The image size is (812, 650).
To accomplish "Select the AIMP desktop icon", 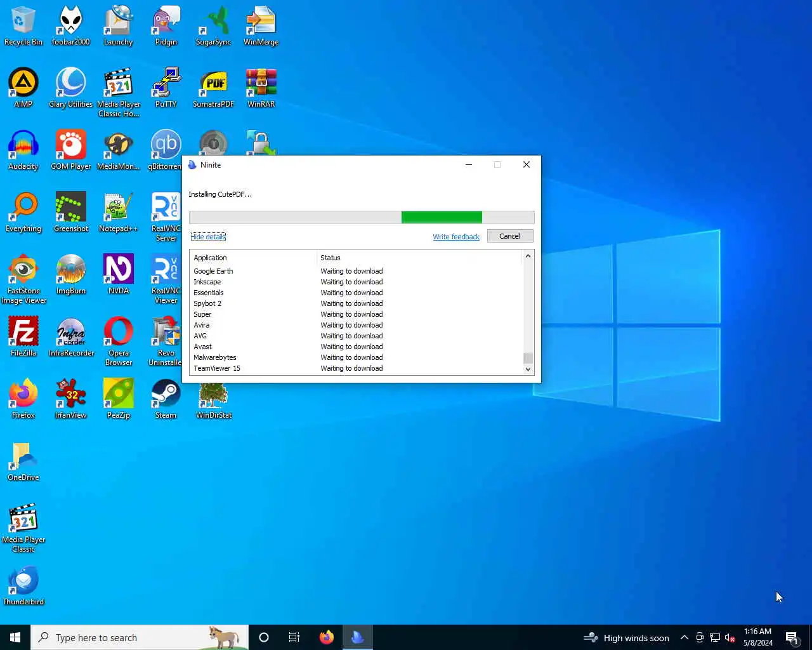I will tap(23, 88).
